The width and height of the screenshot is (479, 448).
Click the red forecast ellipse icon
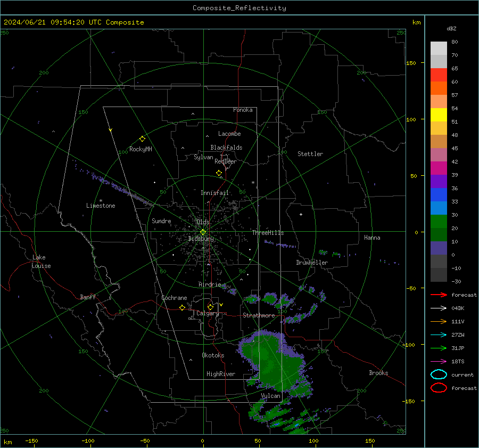coord(439,388)
